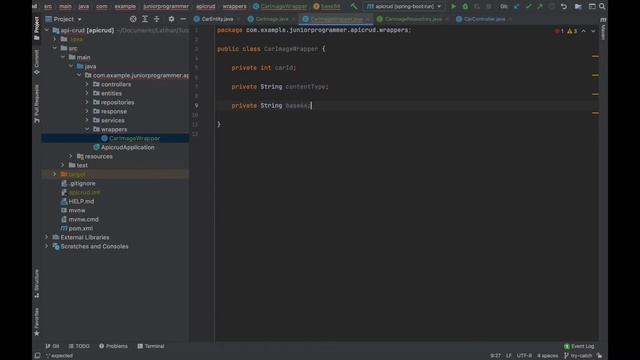Image resolution: width=640 pixels, height=360 pixels.
Task: Expand the repositories package
Action: tap(87, 102)
